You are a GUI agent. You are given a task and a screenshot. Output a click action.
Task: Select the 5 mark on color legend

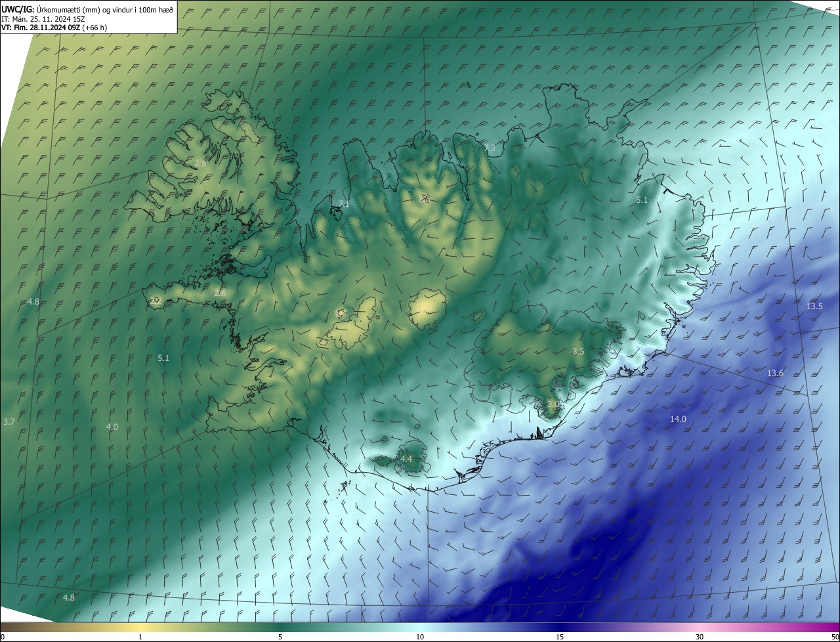(280, 637)
